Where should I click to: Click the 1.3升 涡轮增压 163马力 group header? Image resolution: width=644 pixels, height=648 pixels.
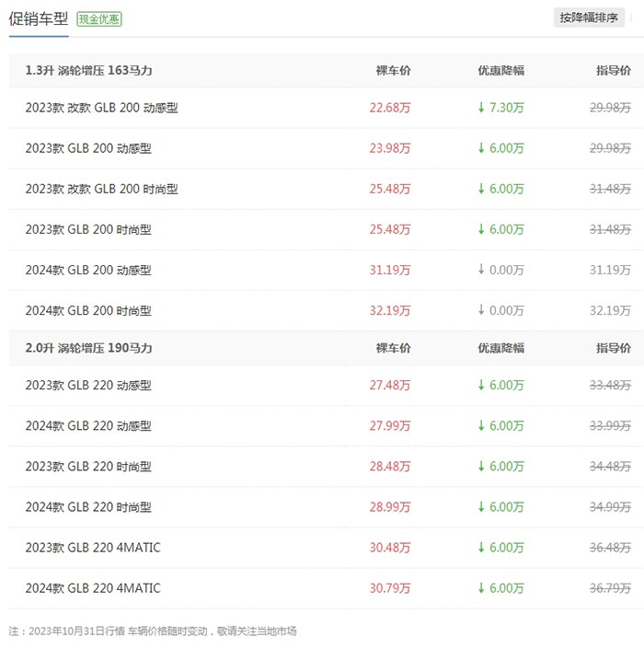pos(88,71)
